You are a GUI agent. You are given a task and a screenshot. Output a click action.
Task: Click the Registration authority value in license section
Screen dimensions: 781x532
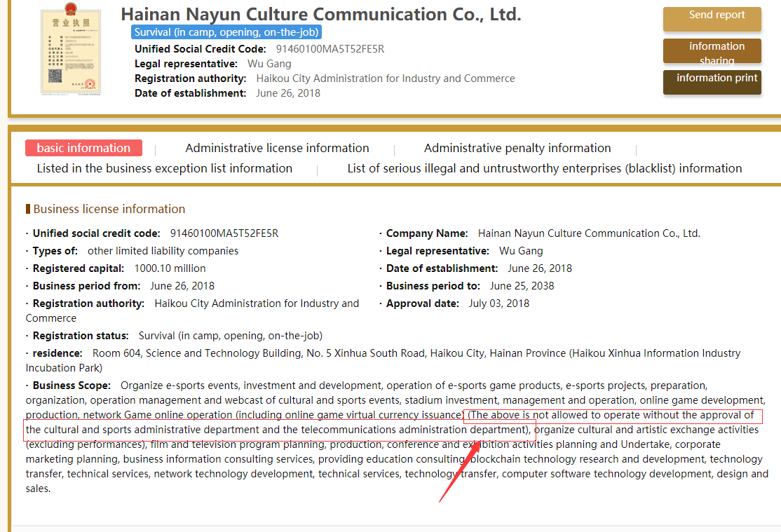pos(192,311)
